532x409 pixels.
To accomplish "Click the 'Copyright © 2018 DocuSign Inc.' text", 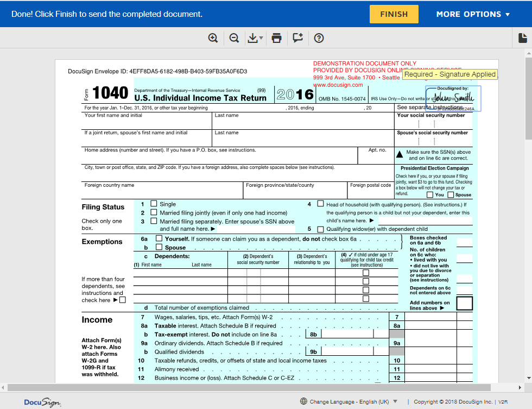I will click(x=453, y=402).
